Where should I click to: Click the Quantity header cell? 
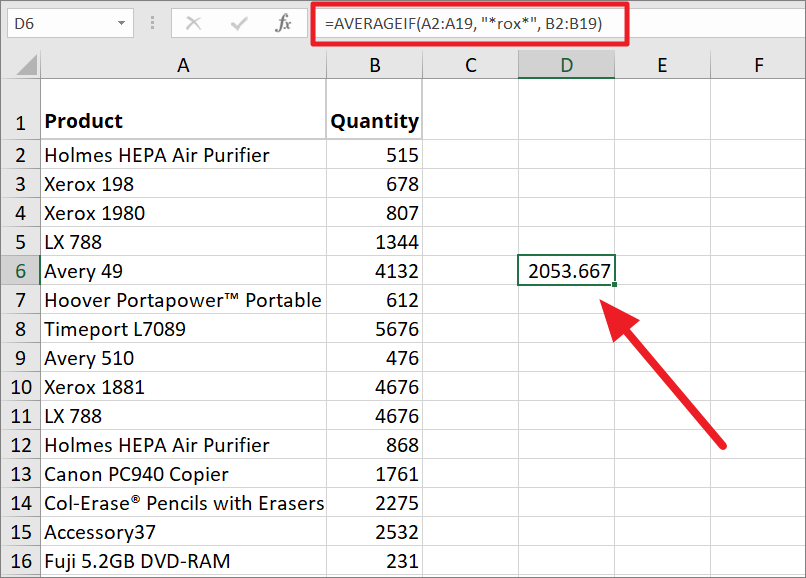tap(374, 120)
